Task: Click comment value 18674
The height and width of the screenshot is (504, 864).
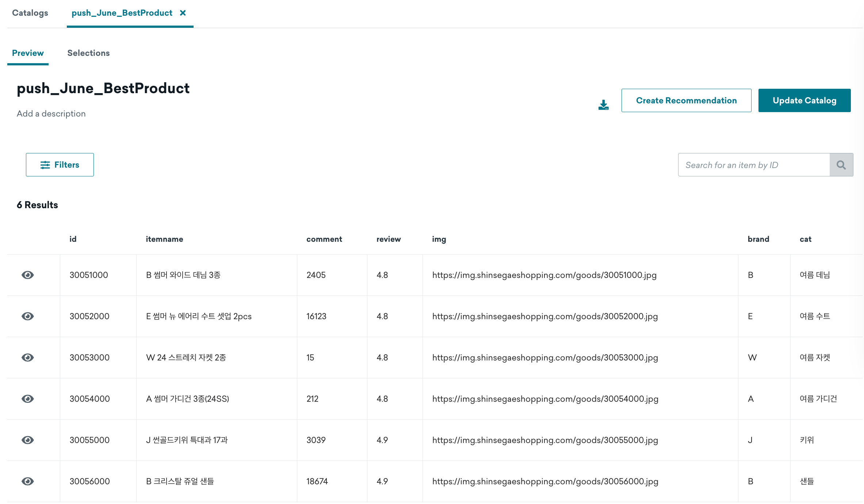Action: (x=317, y=481)
